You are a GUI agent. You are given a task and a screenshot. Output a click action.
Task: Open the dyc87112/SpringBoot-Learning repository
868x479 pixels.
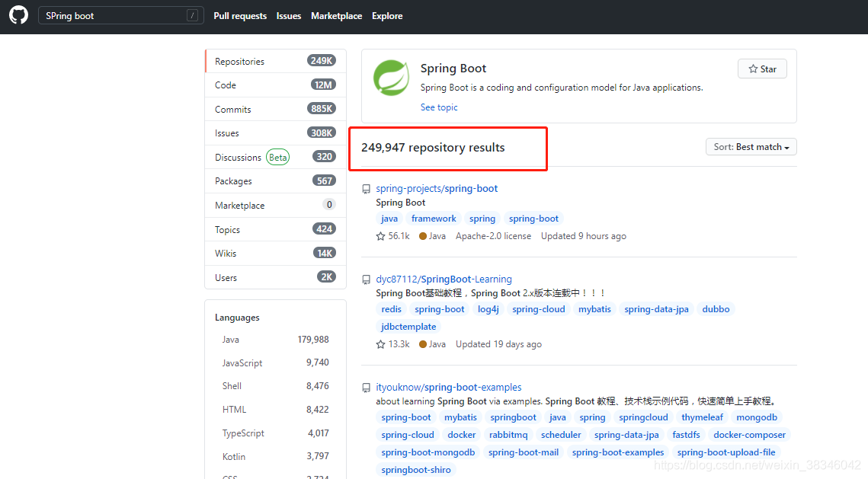(x=444, y=279)
